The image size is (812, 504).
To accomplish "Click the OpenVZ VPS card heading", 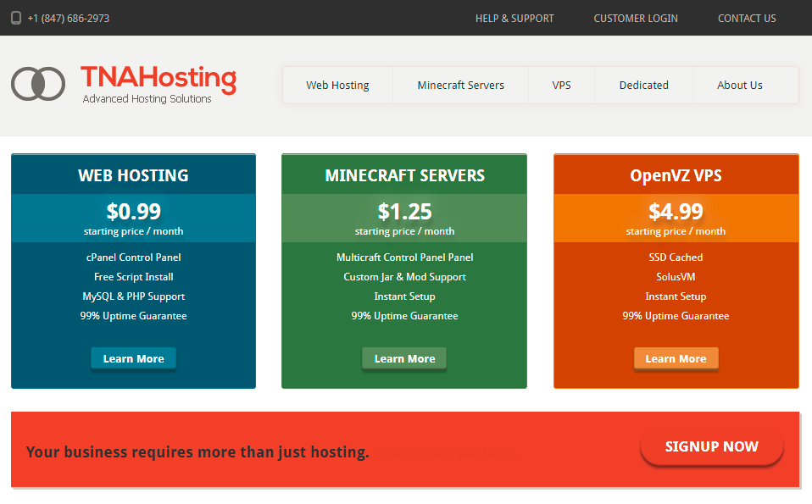I will click(x=676, y=175).
